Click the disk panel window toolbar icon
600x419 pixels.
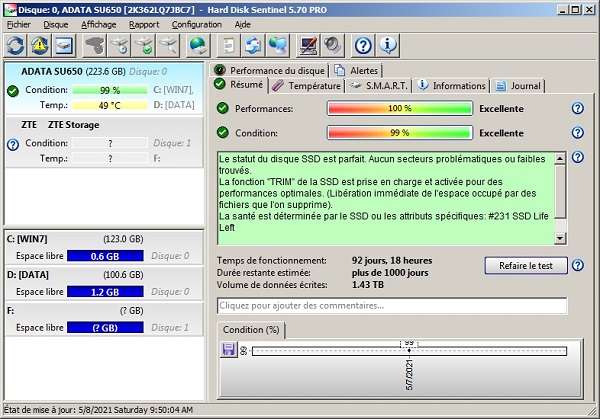tap(64, 45)
